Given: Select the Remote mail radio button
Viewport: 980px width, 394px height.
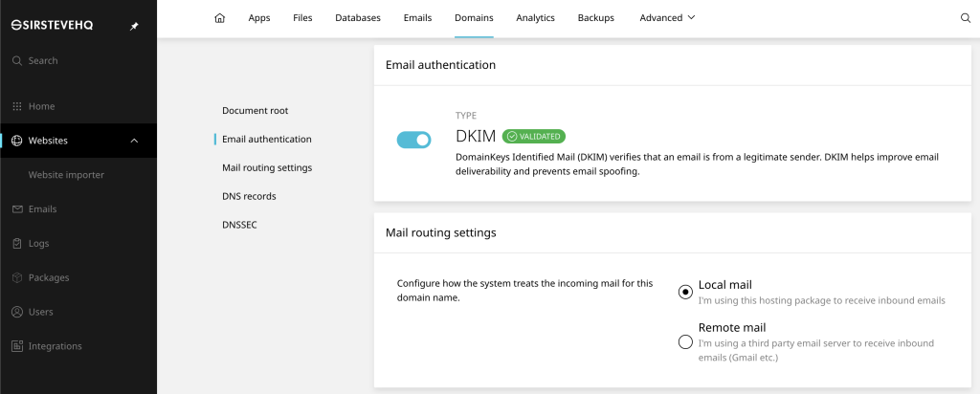Looking at the screenshot, I should click(x=685, y=341).
